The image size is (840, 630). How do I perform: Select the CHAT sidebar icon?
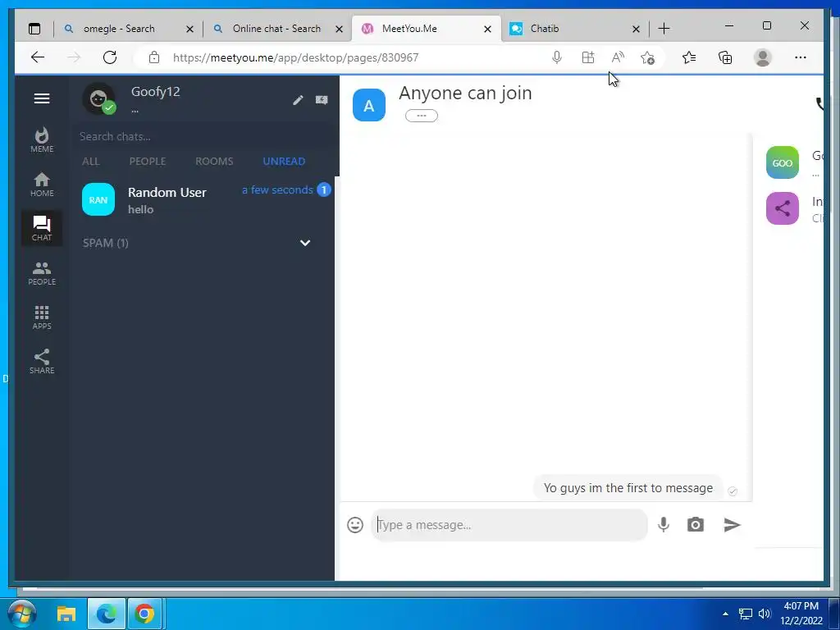click(42, 229)
